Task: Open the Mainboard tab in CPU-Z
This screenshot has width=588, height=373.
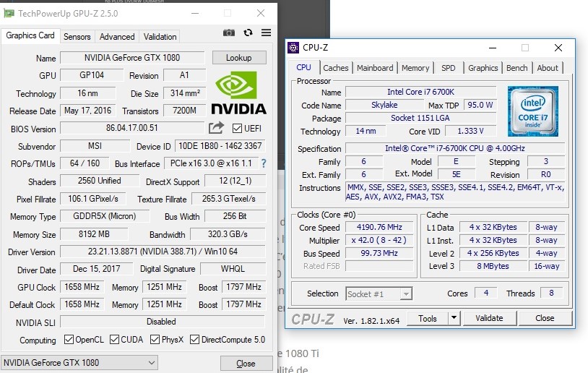Action: click(x=375, y=68)
